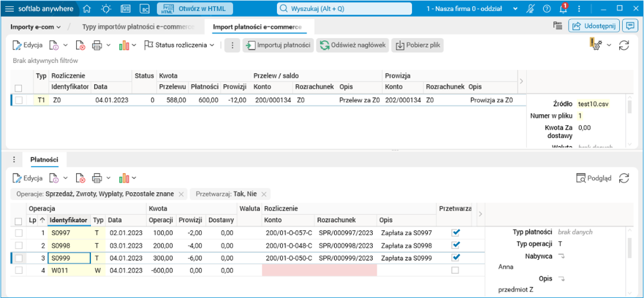Open the three-dot menu beside Płatności tab

[14, 159]
